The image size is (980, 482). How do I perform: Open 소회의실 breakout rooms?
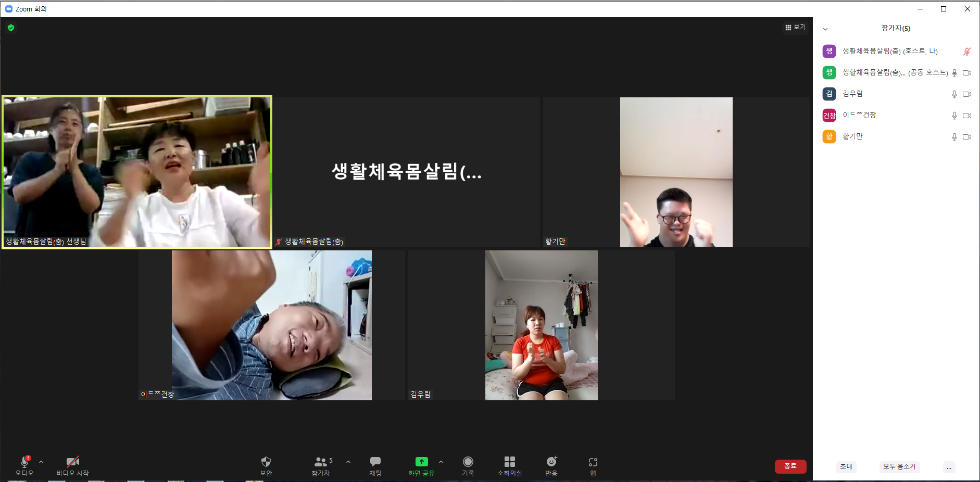(x=510, y=466)
